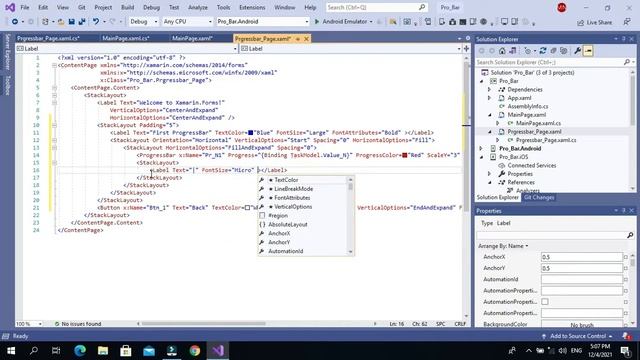This screenshot has width=640, height=360.
Task: Click the Windows Start button
Action: pos(11,351)
